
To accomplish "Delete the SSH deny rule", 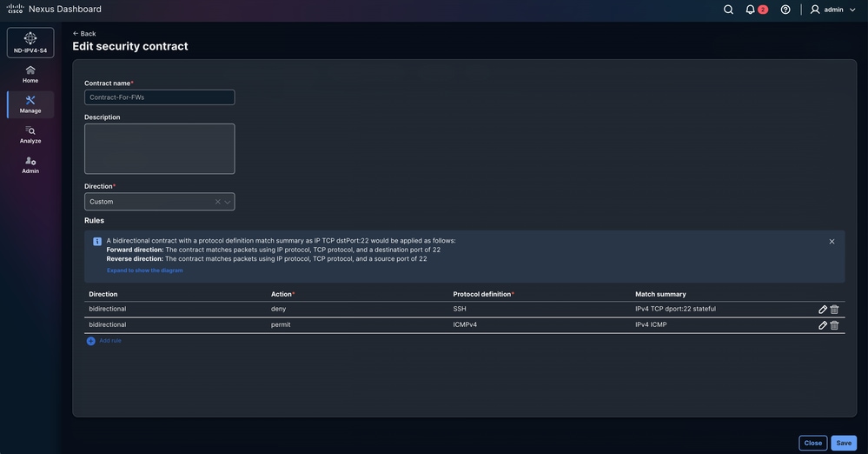I will click(x=834, y=310).
